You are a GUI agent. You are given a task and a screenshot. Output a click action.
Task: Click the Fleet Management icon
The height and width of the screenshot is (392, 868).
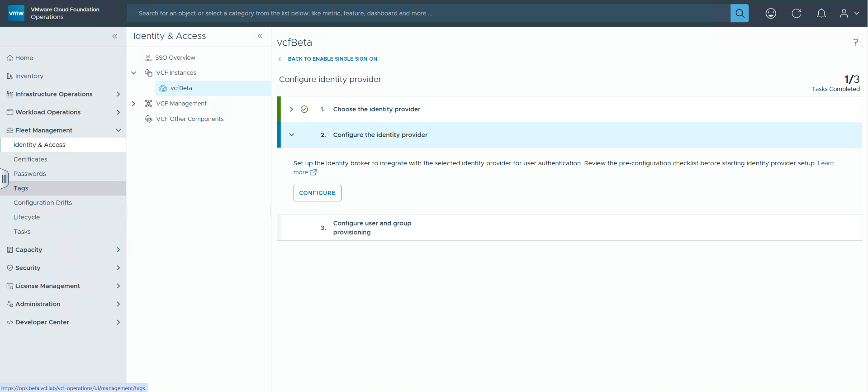point(10,130)
